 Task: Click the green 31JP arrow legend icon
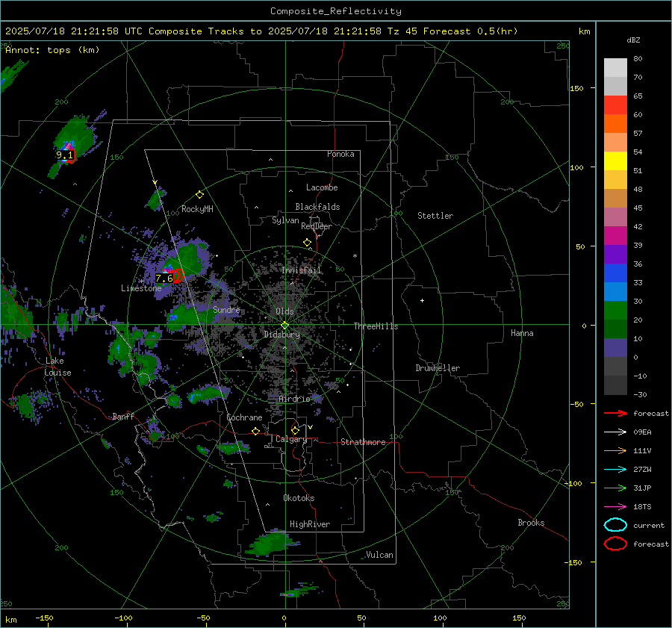[615, 488]
